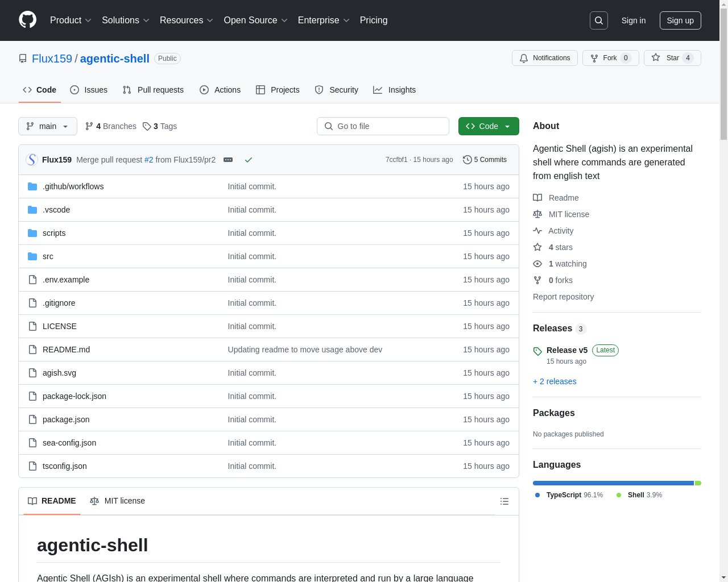
Task: Click the .vscode folder icon
Action: [x=32, y=210]
